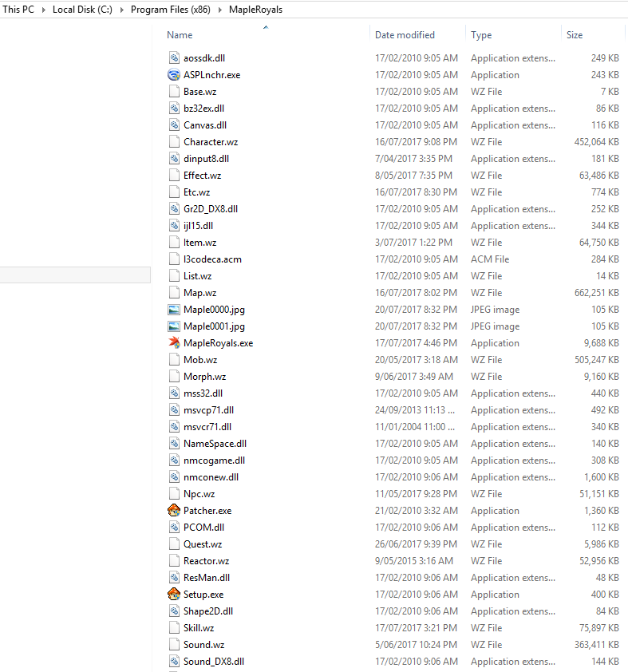Click date 5/06/2017 10:24 PM
The width and height of the screenshot is (628, 672).
416,645
